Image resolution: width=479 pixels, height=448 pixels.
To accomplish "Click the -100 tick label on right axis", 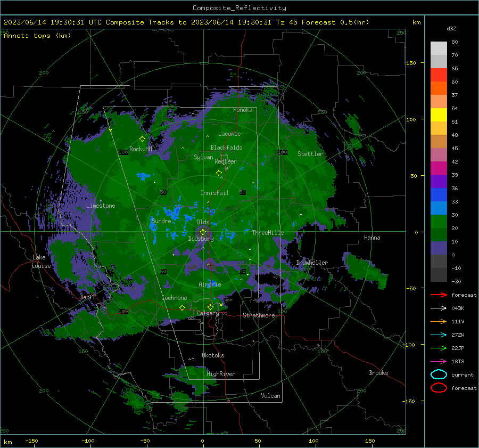I will (409, 345).
